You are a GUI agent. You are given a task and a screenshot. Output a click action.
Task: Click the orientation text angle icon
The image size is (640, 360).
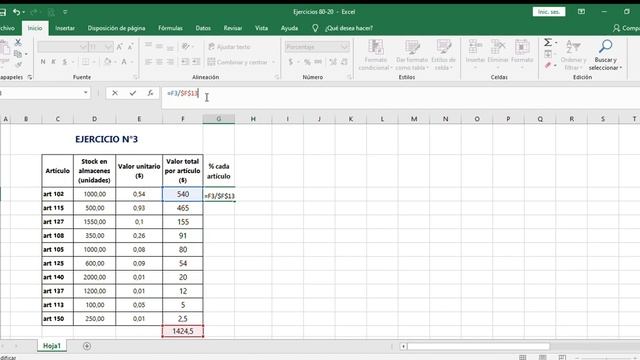(x=186, y=47)
